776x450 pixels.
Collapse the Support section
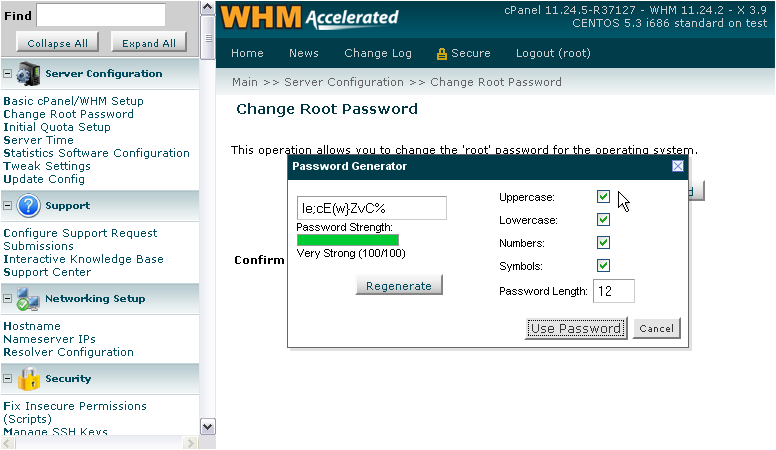8,206
